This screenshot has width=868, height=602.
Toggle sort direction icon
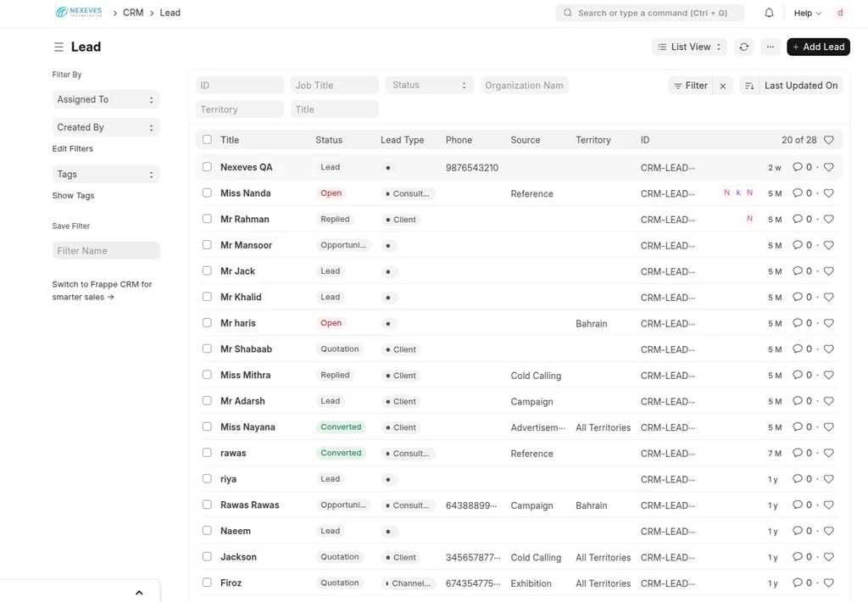(x=749, y=86)
